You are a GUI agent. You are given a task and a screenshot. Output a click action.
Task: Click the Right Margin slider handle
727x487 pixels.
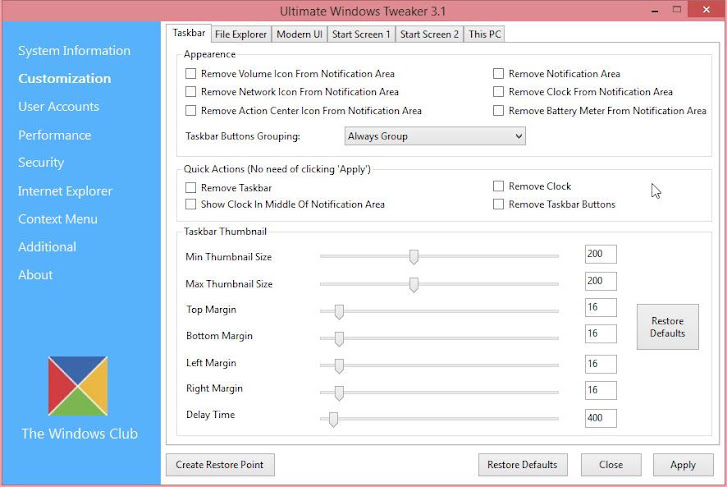(x=339, y=392)
